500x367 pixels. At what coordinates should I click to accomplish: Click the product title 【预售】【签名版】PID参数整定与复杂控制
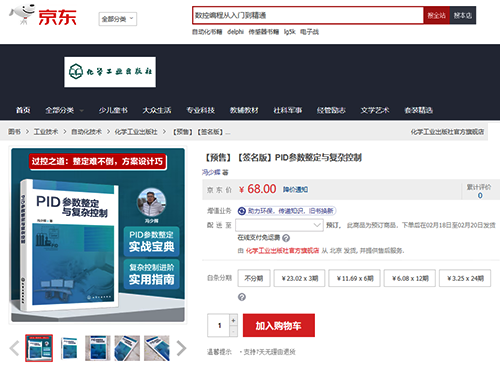tap(283, 158)
